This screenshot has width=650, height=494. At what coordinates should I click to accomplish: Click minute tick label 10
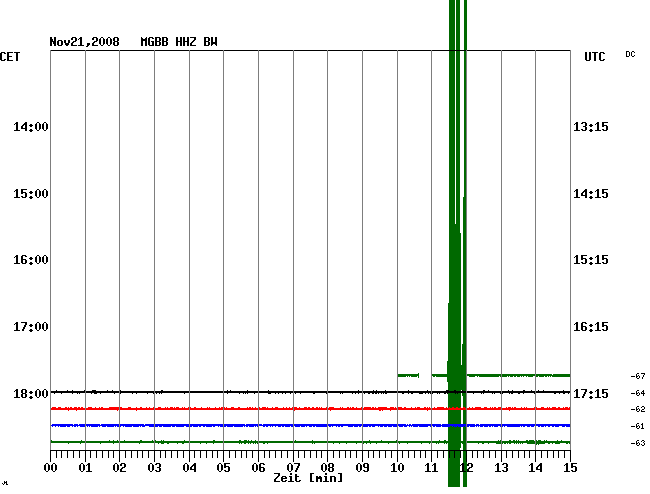pos(397,468)
